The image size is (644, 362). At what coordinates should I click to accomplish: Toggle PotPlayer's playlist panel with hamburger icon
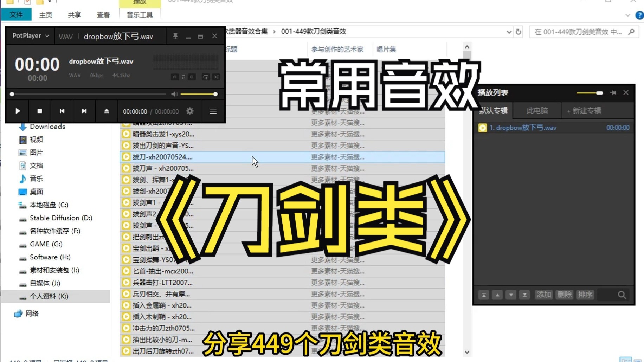[213, 111]
